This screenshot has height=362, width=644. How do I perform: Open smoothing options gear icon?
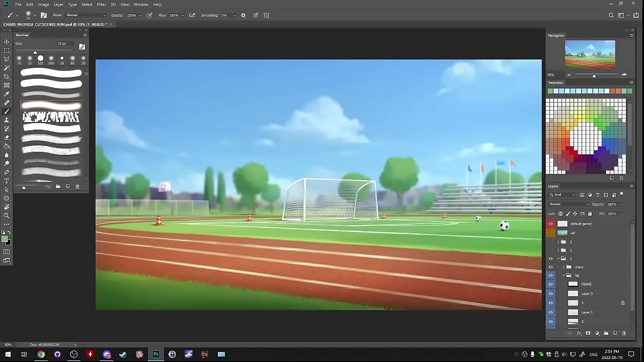tap(244, 16)
